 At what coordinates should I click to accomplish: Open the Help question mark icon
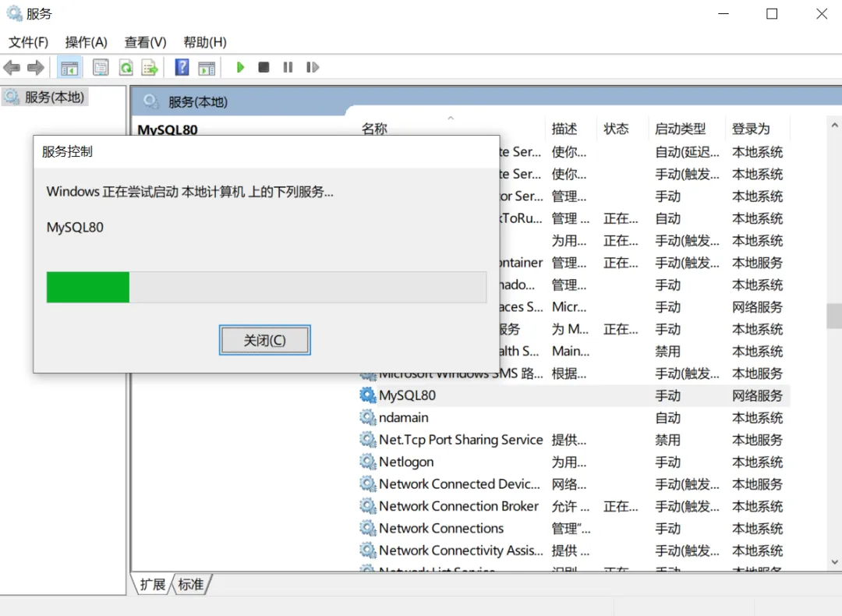(182, 68)
